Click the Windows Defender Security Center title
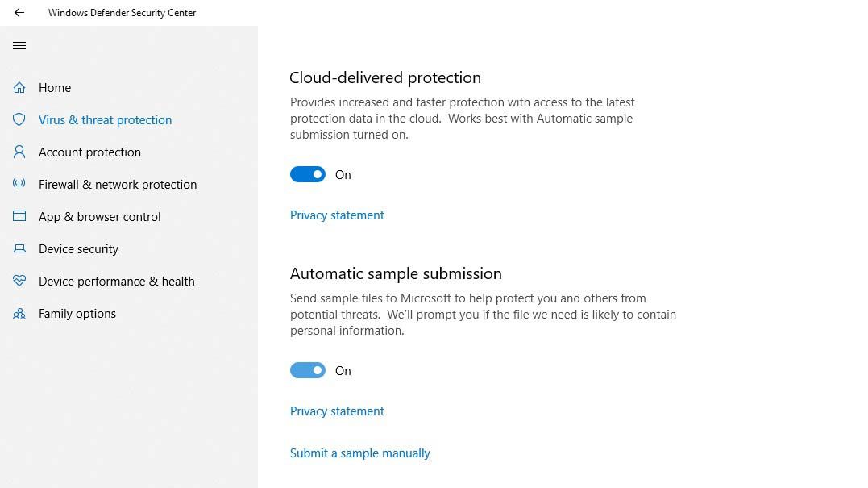This screenshot has width=868, height=488. point(122,12)
